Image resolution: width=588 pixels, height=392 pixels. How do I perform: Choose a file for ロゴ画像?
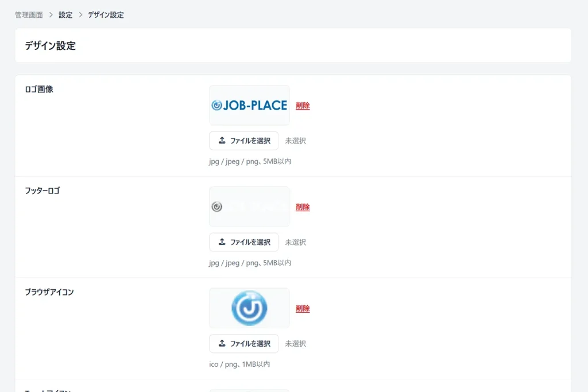pos(243,141)
